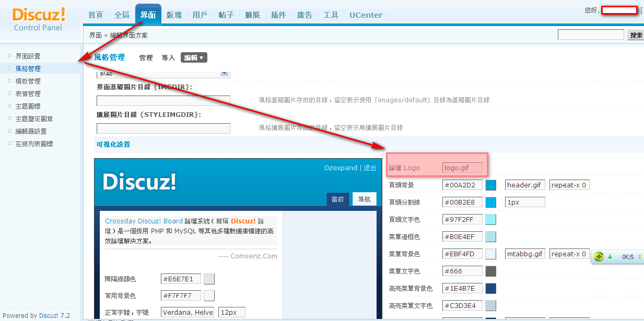This screenshot has height=321, width=644.
Task: Click the 導入 sub-navigation link
Action: [168, 57]
